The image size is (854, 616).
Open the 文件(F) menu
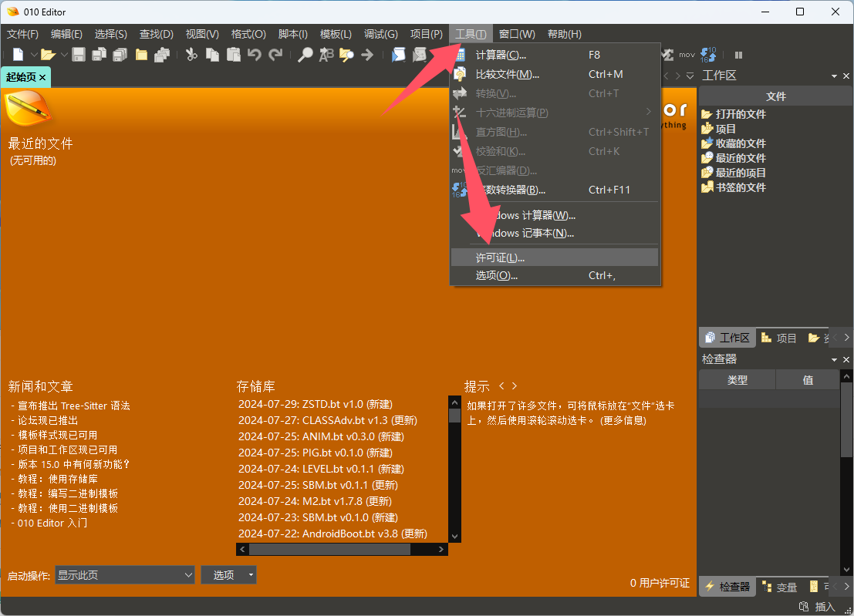22,34
